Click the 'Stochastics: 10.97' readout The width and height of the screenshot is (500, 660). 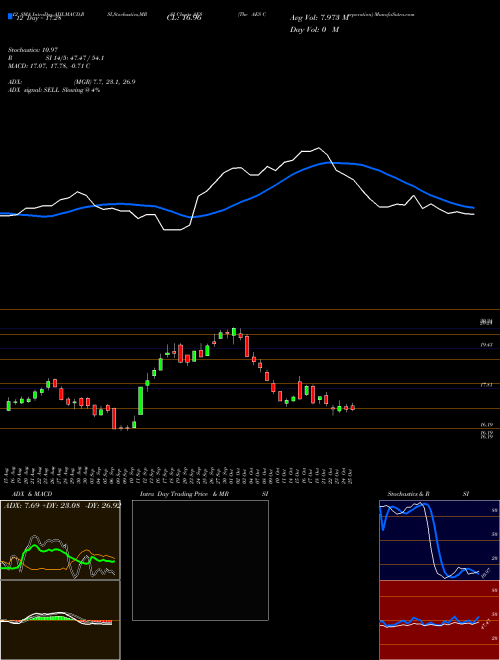click(33, 50)
